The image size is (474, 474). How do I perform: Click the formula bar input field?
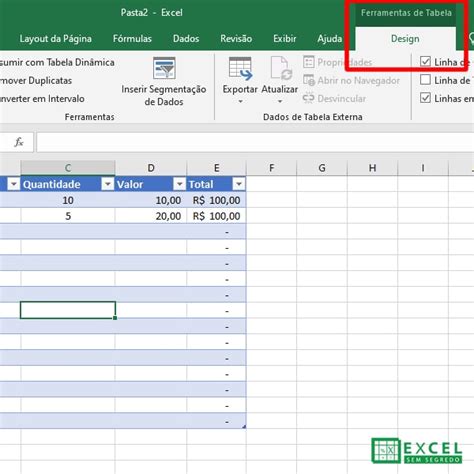point(255,142)
